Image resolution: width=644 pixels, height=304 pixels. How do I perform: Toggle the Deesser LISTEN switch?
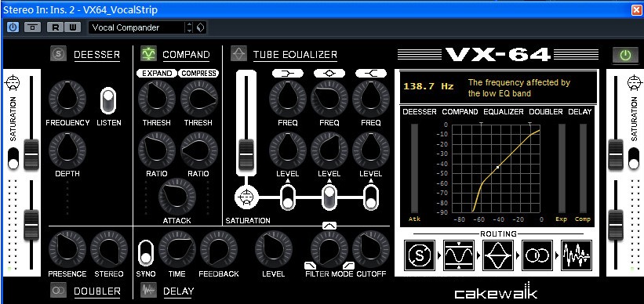[x=108, y=100]
